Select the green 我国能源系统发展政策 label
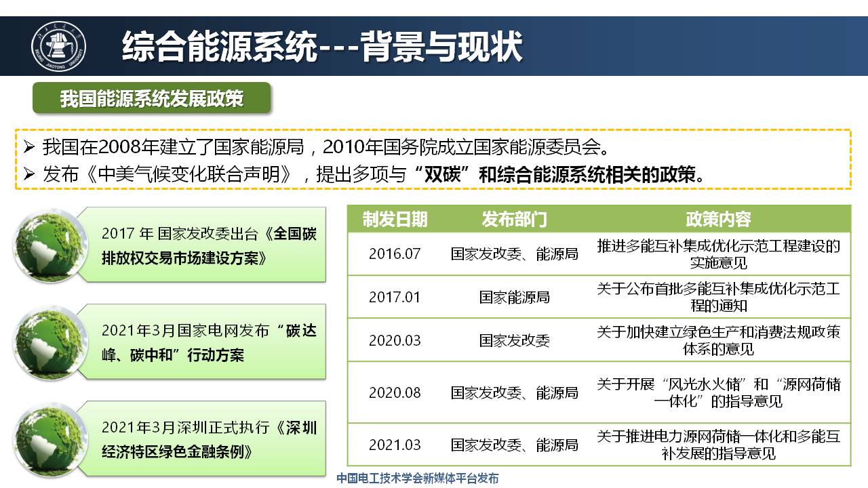The image size is (868, 488). (x=152, y=99)
